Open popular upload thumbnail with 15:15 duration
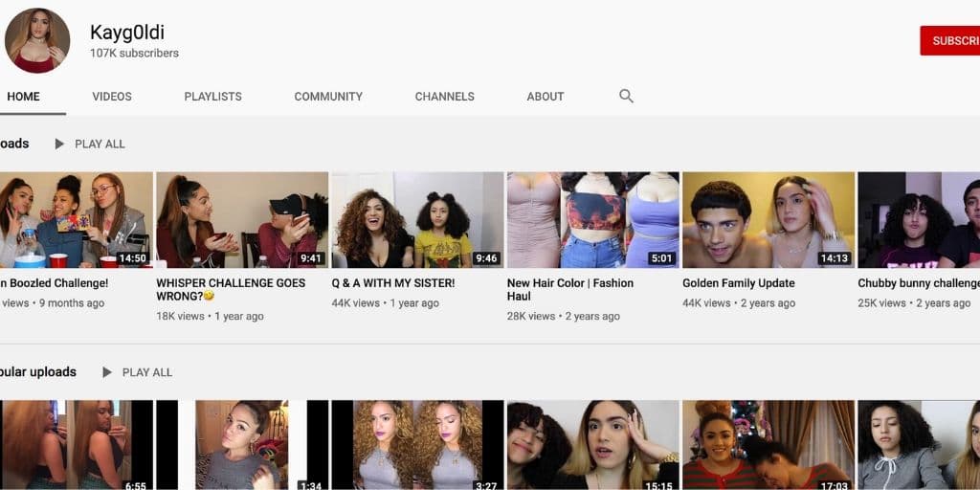This screenshot has height=490, width=980. pyautogui.click(x=593, y=445)
